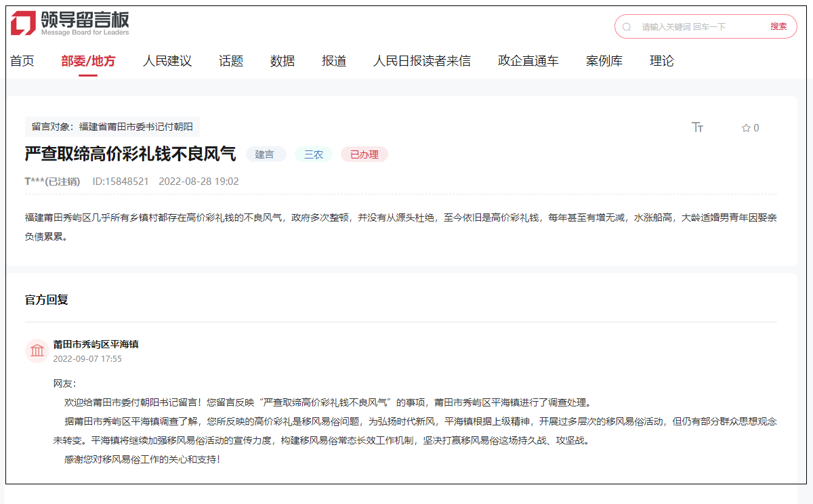Open the 数据 tab

pyautogui.click(x=281, y=60)
